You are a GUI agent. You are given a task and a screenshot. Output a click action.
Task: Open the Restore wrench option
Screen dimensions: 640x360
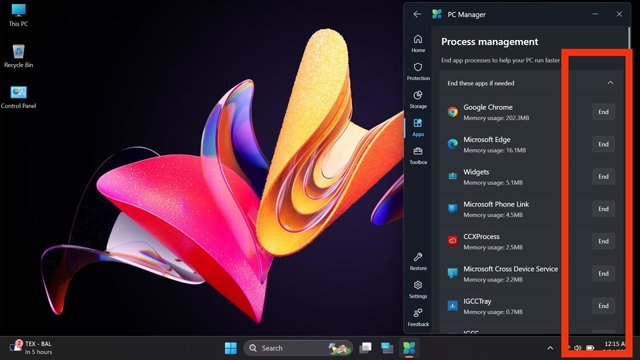click(418, 262)
